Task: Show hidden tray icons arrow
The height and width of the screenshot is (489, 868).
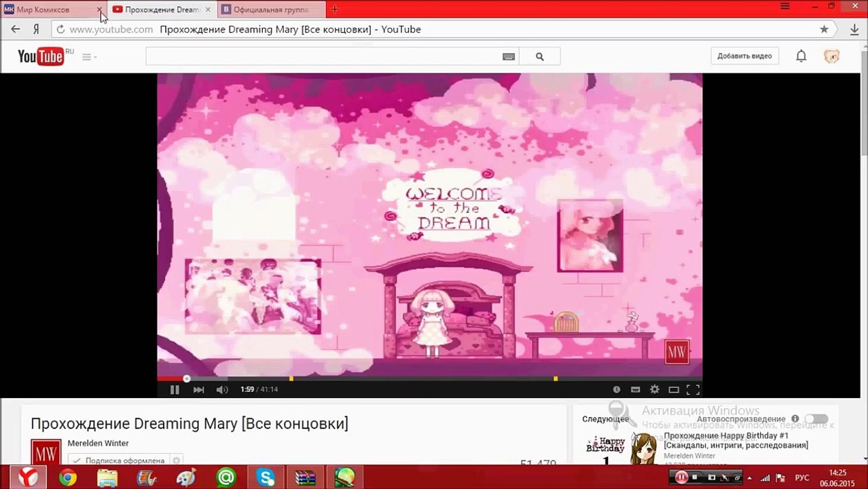Action: (x=750, y=477)
